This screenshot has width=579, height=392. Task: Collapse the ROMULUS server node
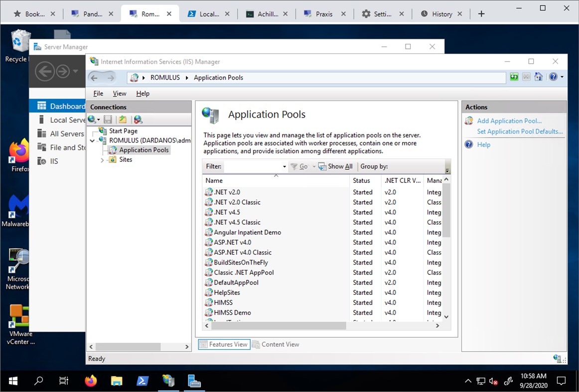(92, 140)
